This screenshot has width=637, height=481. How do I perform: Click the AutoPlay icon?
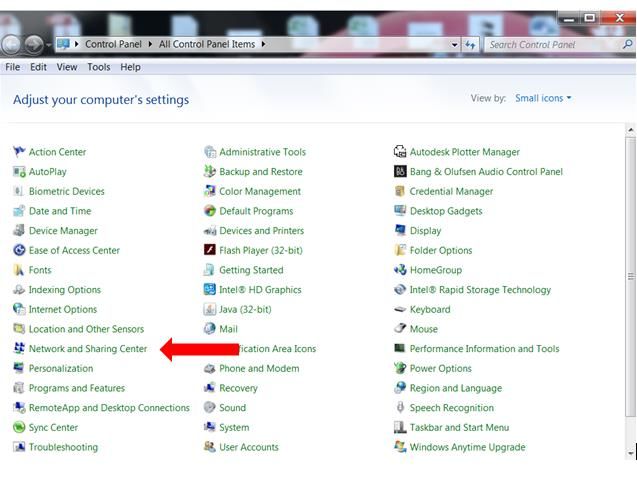[x=19, y=171]
